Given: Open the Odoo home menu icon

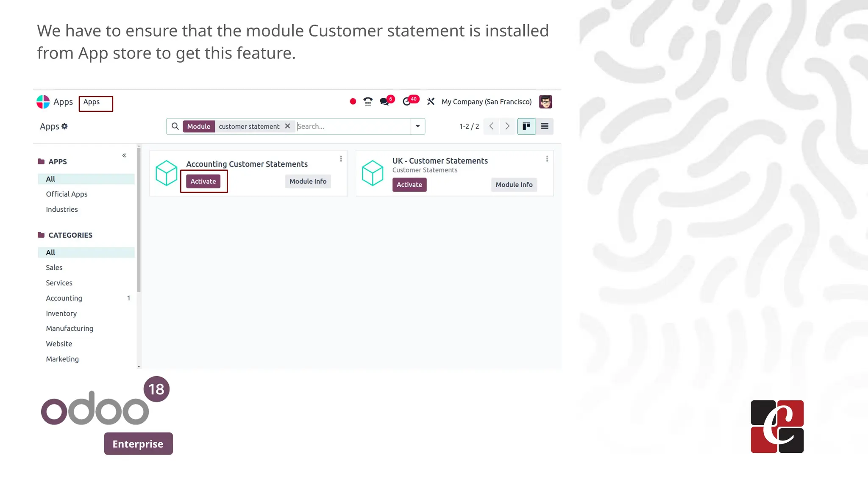Looking at the screenshot, I should (43, 102).
